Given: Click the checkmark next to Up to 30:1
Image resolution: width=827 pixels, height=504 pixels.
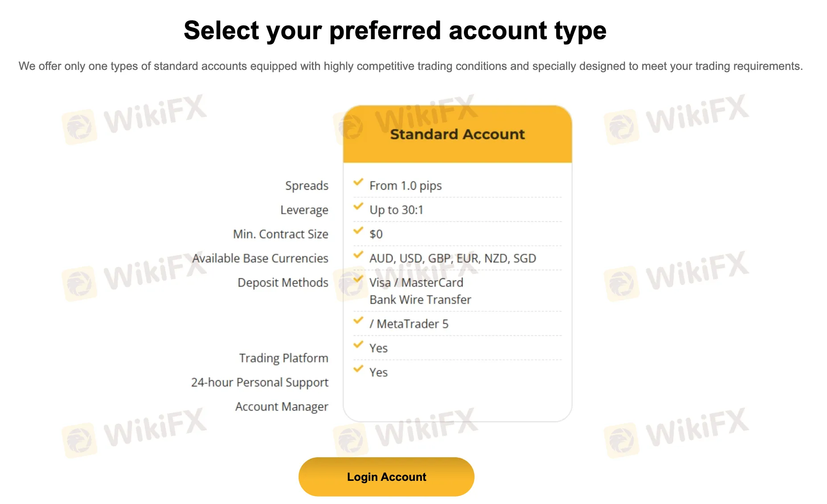Looking at the screenshot, I should coord(358,207).
